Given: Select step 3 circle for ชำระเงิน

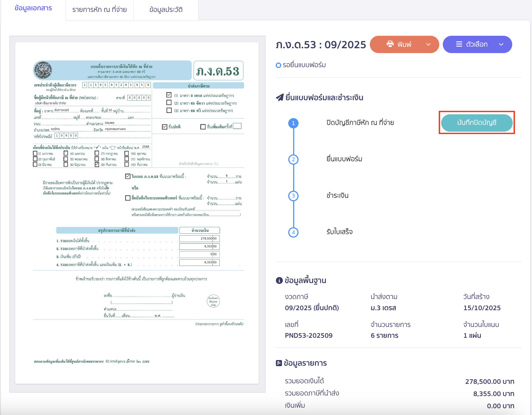Looking at the screenshot, I should pyautogui.click(x=293, y=196).
